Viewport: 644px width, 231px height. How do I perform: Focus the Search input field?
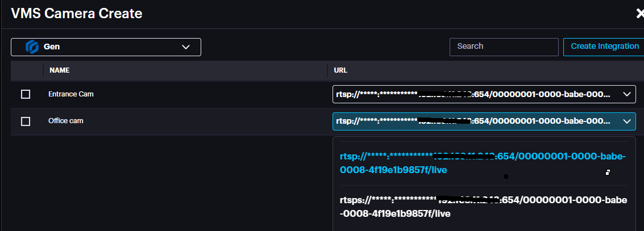point(504,47)
